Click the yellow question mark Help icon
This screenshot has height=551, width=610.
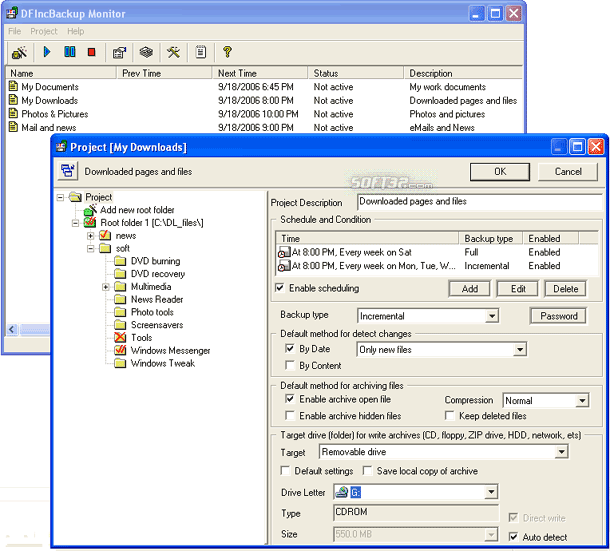228,52
